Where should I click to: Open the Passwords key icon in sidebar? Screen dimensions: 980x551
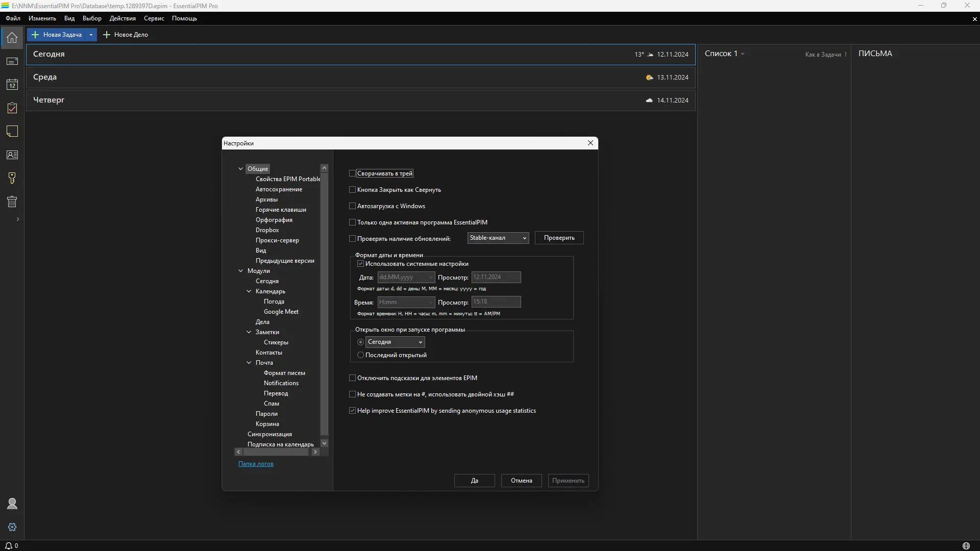[12, 178]
